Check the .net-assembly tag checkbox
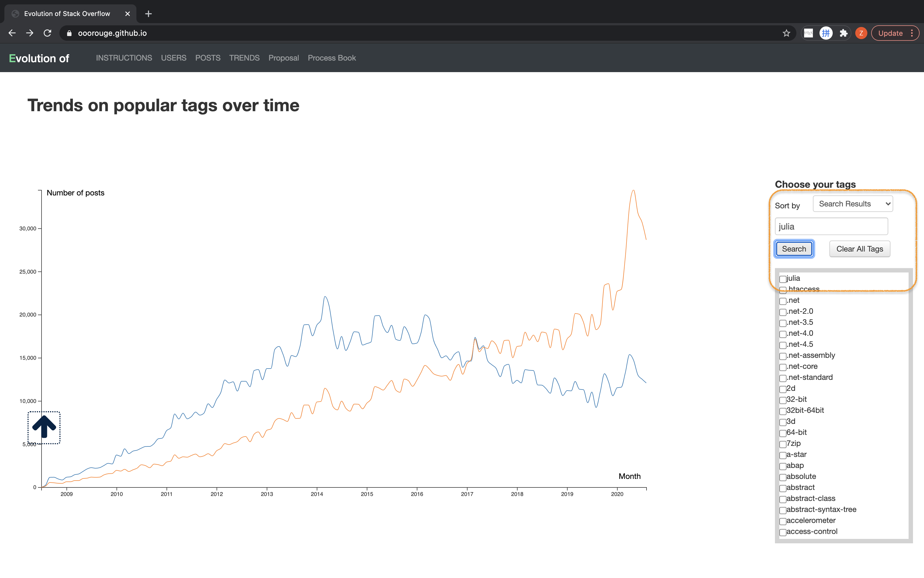Image resolution: width=924 pixels, height=578 pixels. tap(783, 356)
